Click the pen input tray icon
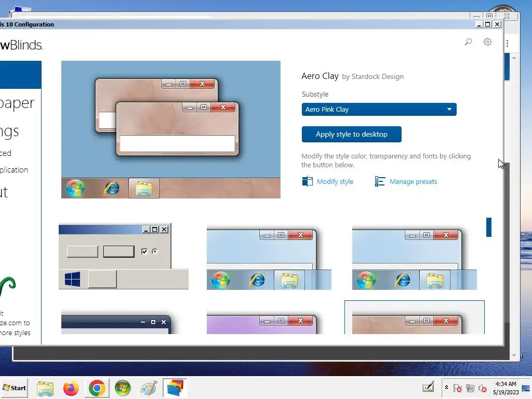Viewport: 532px width, 399px height. (x=428, y=388)
